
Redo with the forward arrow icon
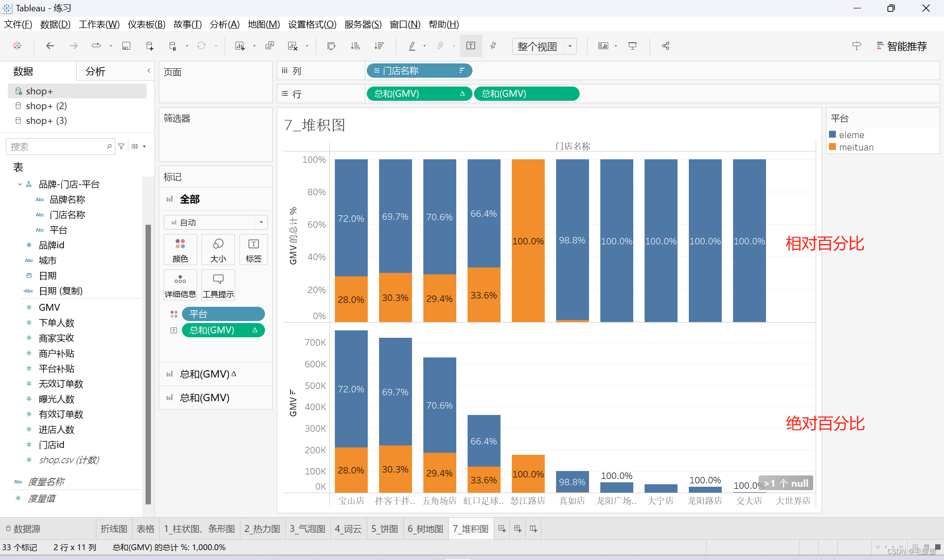[x=73, y=46]
